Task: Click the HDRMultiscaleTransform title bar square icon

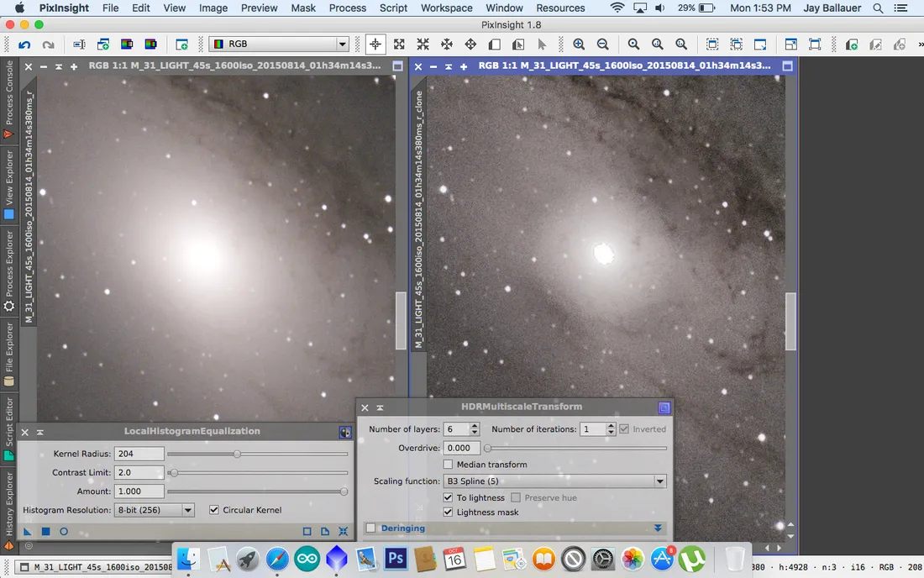Action: pyautogui.click(x=664, y=407)
